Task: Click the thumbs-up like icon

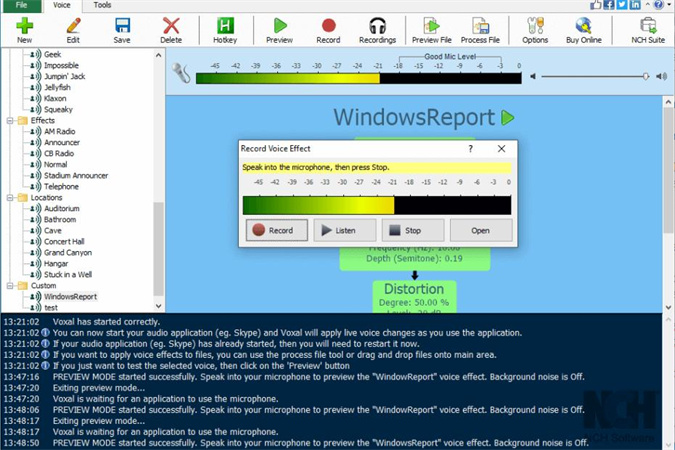Action: coord(595,5)
